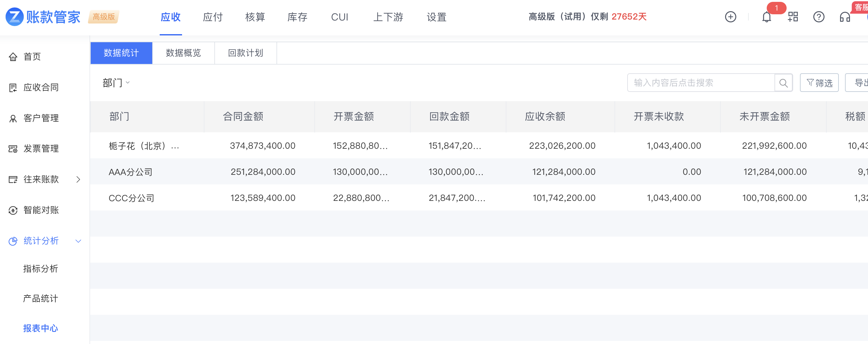This screenshot has width=868, height=344.
Task: Switch to the 应付 top tab
Action: [212, 17]
